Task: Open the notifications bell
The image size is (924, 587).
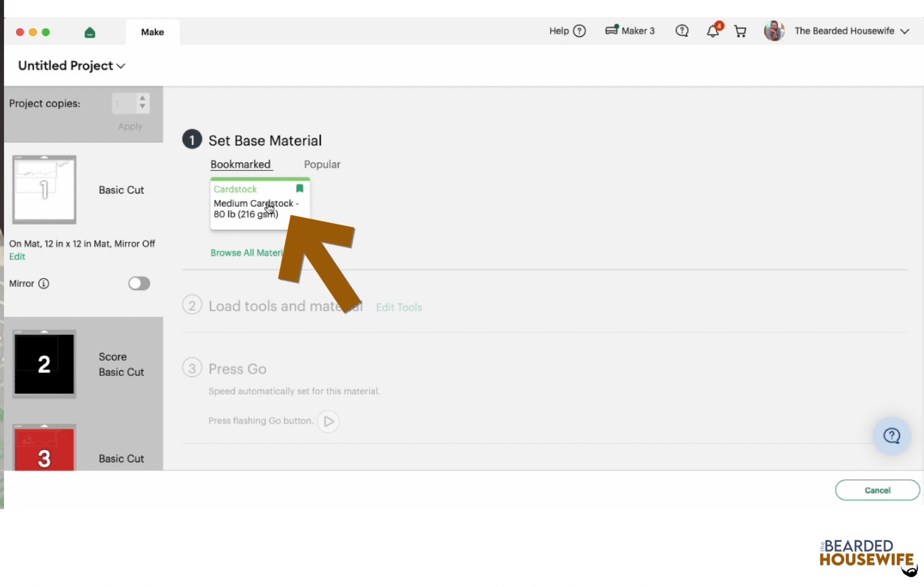Action: pos(714,31)
